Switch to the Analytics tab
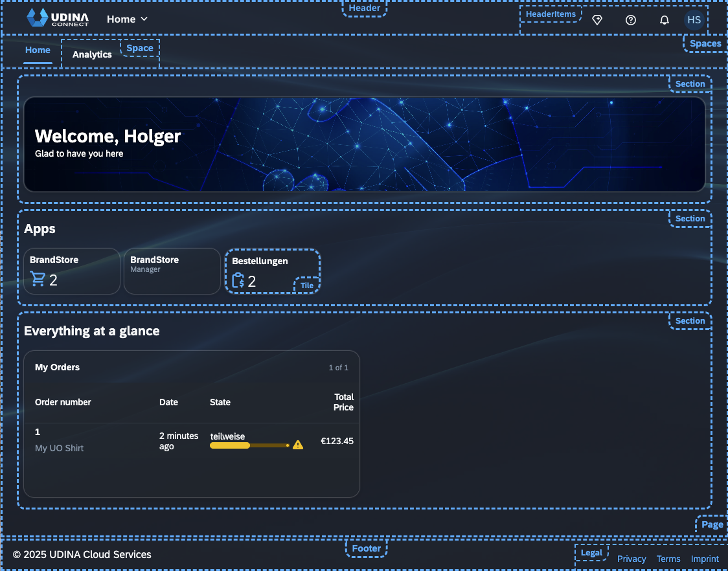Viewport: 728px width, 571px height. tap(92, 54)
